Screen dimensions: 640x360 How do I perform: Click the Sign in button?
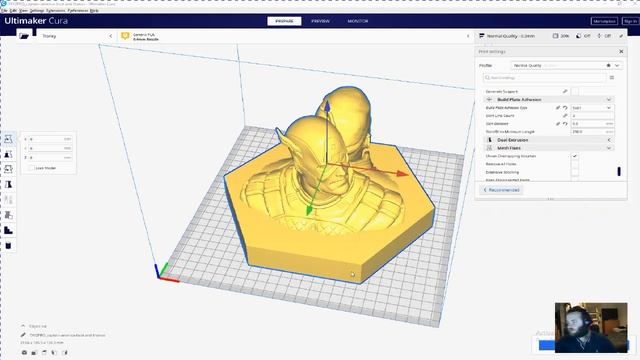click(630, 21)
